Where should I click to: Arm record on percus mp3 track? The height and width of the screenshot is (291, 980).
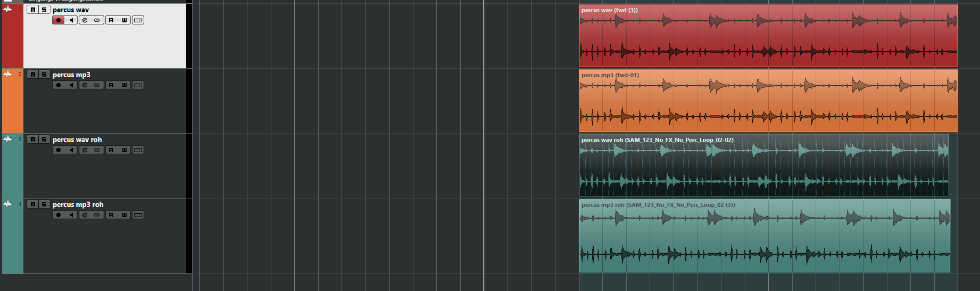(x=59, y=85)
